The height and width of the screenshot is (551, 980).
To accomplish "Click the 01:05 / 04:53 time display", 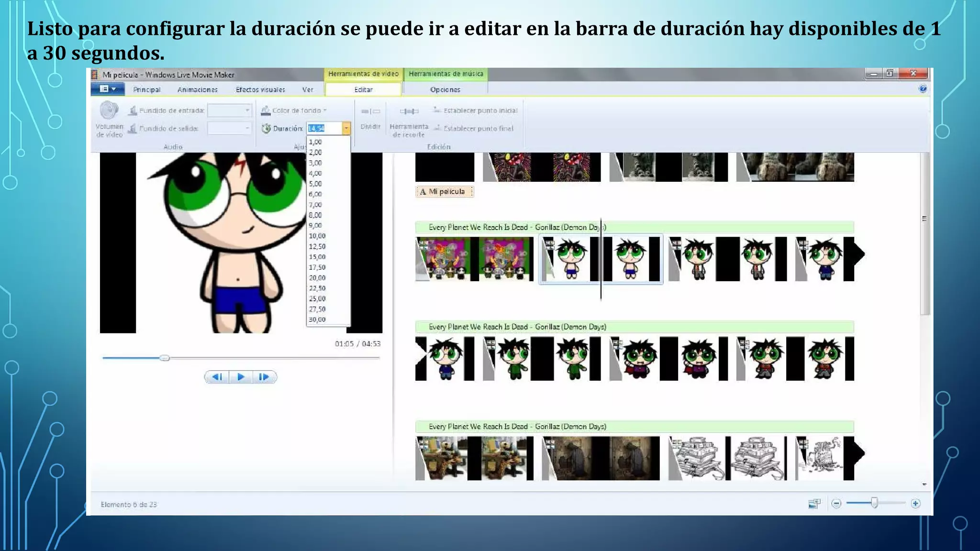I will coord(357,343).
